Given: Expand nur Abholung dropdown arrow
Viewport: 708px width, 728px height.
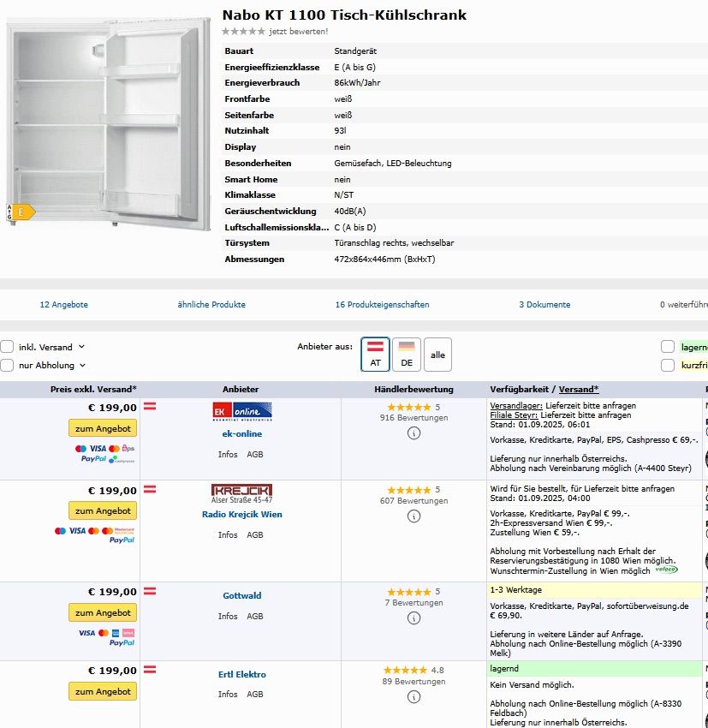Looking at the screenshot, I should click(82, 366).
